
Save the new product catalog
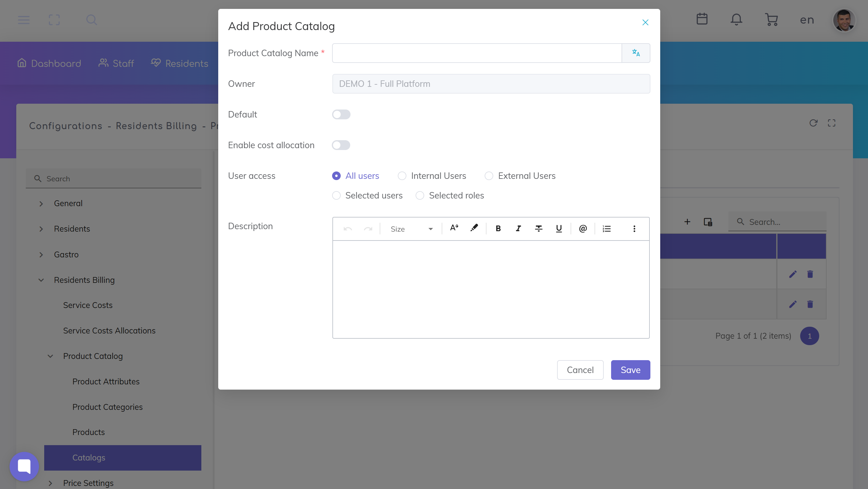click(x=630, y=370)
